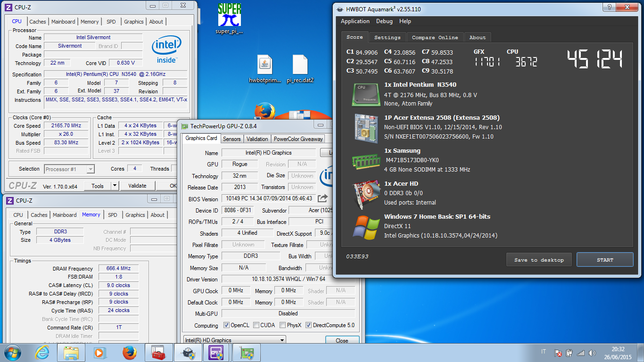644x362 pixels.
Task: Click the speedometer gauge taskbar icon
Action: 188,353
